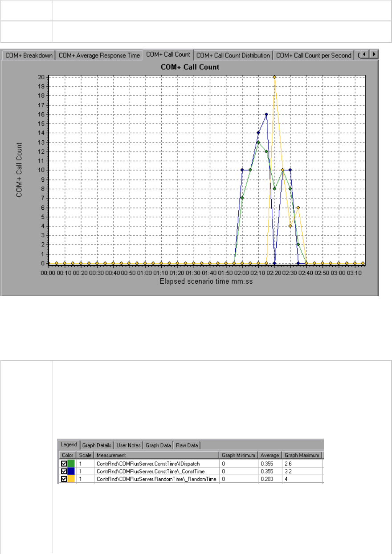392x554 pixels.
Task: Uncheck the ConstTime\IDispatch measurement checkbox
Action: (64, 464)
